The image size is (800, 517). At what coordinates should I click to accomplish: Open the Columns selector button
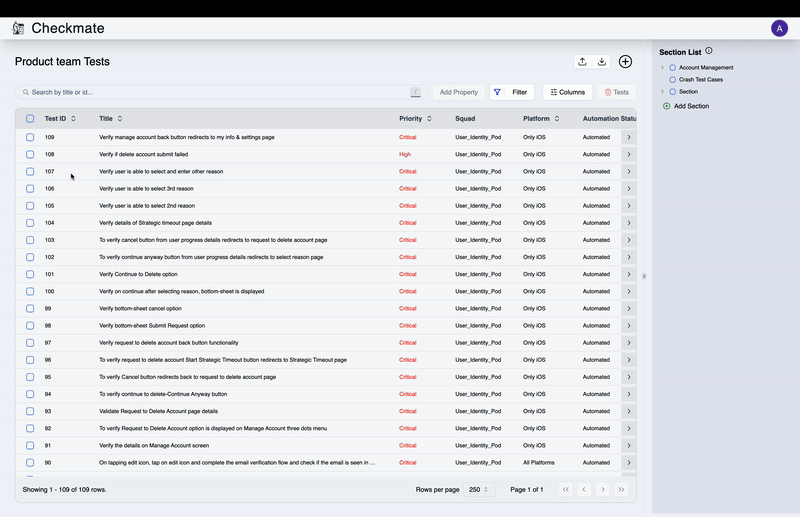pos(567,92)
